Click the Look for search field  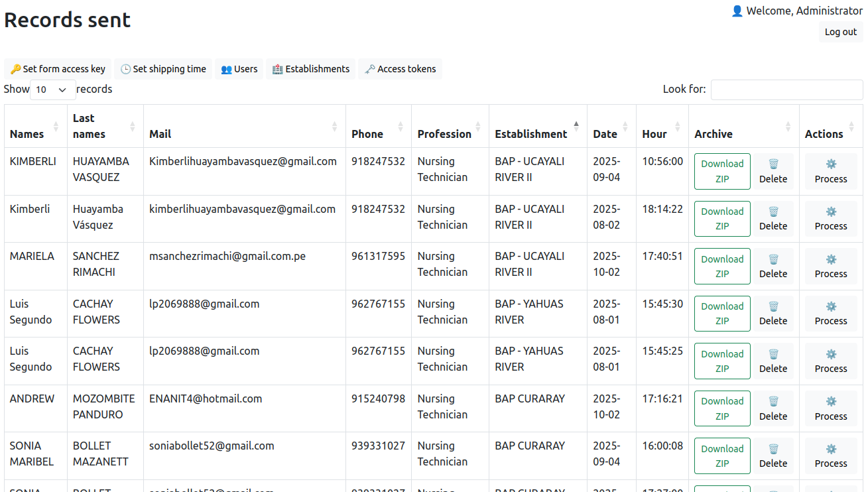(x=786, y=90)
